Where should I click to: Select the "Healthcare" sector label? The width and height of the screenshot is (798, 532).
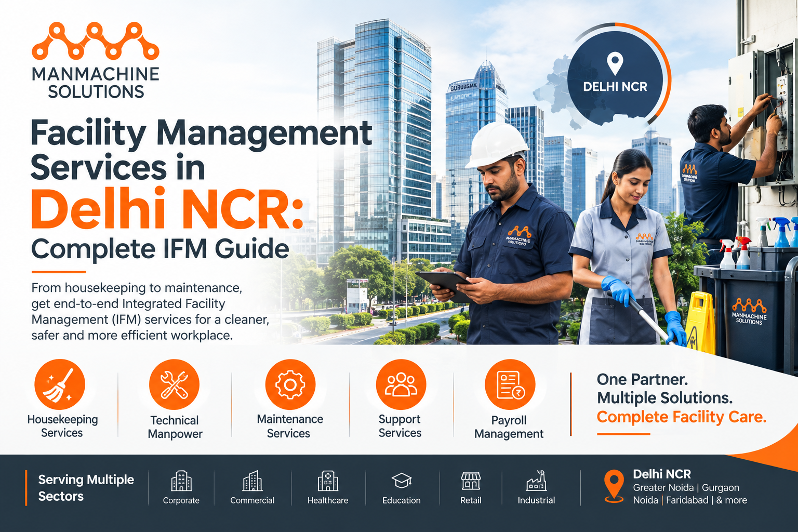click(328, 500)
